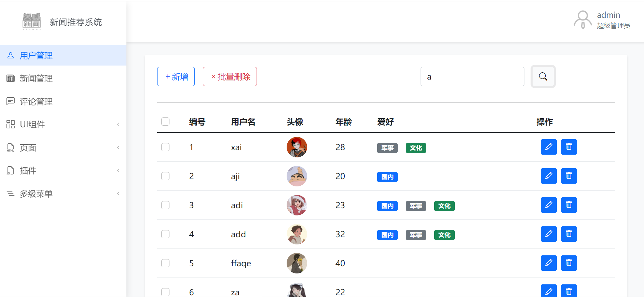Expand the 多级菜单 sidebar item
Image resolution: width=644 pixels, height=297 pixels.
click(63, 194)
